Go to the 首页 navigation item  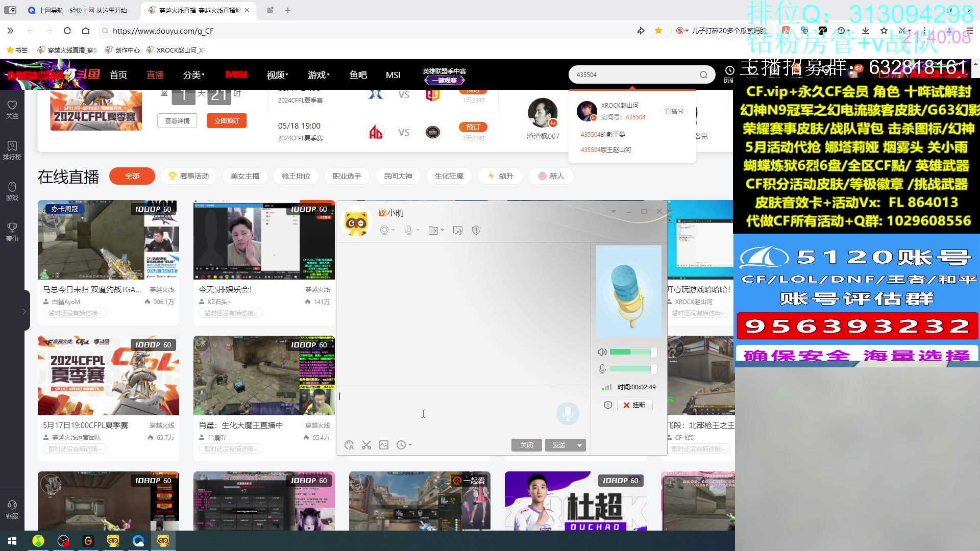(118, 75)
